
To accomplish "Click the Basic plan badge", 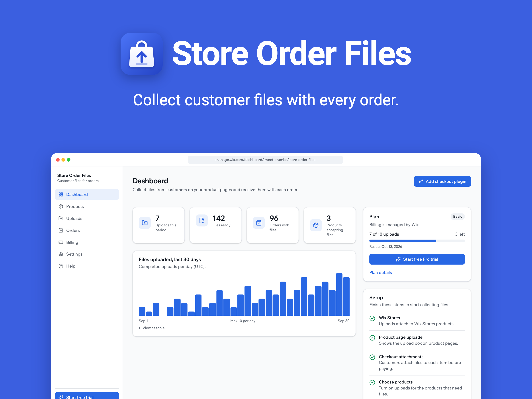I will coord(458,216).
